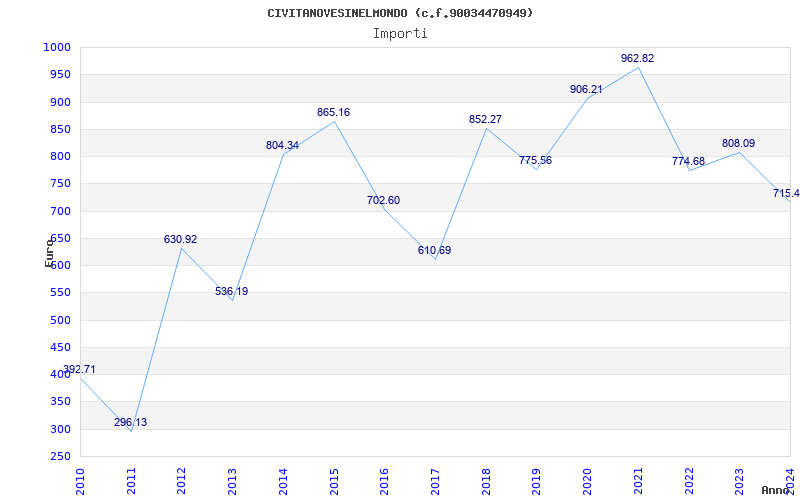Viewport: 800px width, 500px height.
Task: Click the 2014 x-axis label
Action: pyautogui.click(x=284, y=482)
